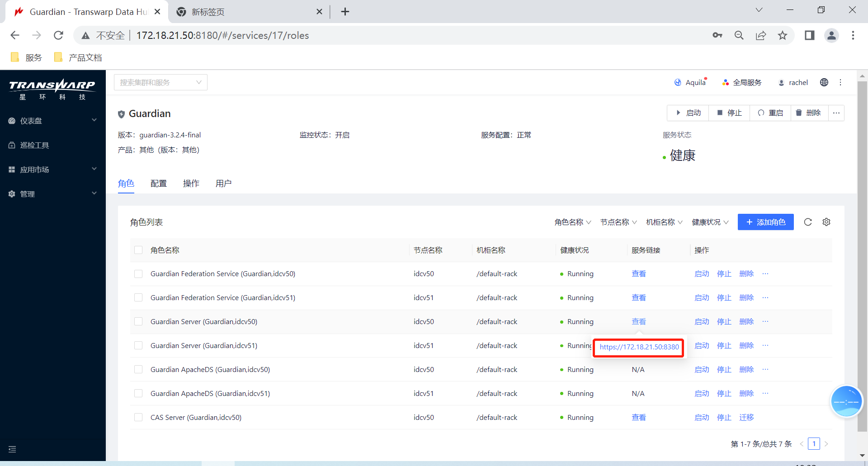868x466 pixels.
Task: Click the 添加角色 button
Action: [x=766, y=222]
